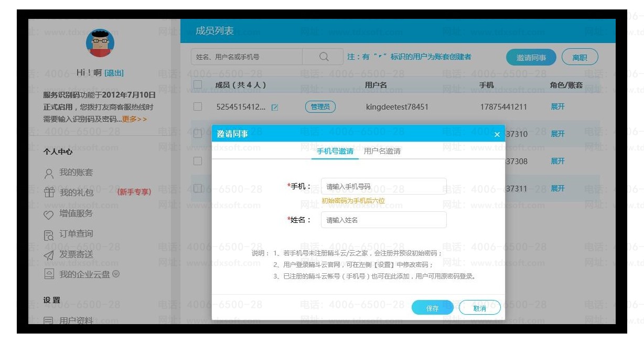Edit name icon beside 5254515412
The width and height of the screenshot is (644, 343).
pyautogui.click(x=275, y=107)
